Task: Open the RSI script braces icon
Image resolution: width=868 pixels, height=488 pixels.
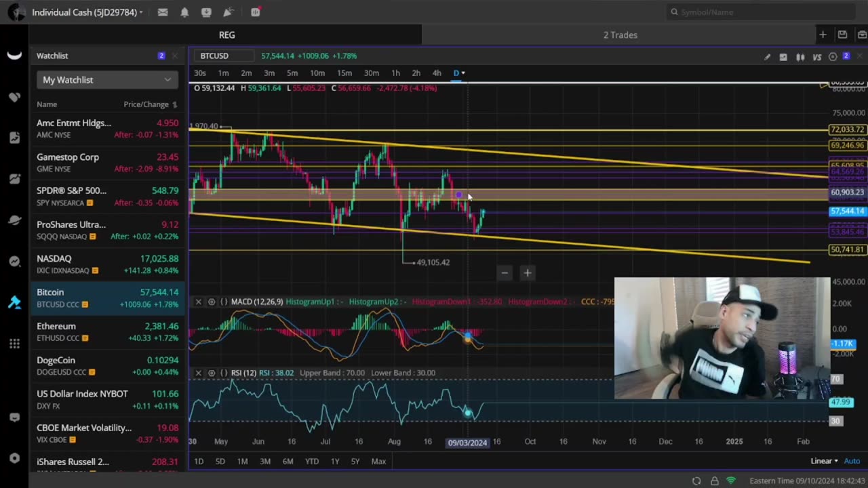Action: (x=224, y=373)
